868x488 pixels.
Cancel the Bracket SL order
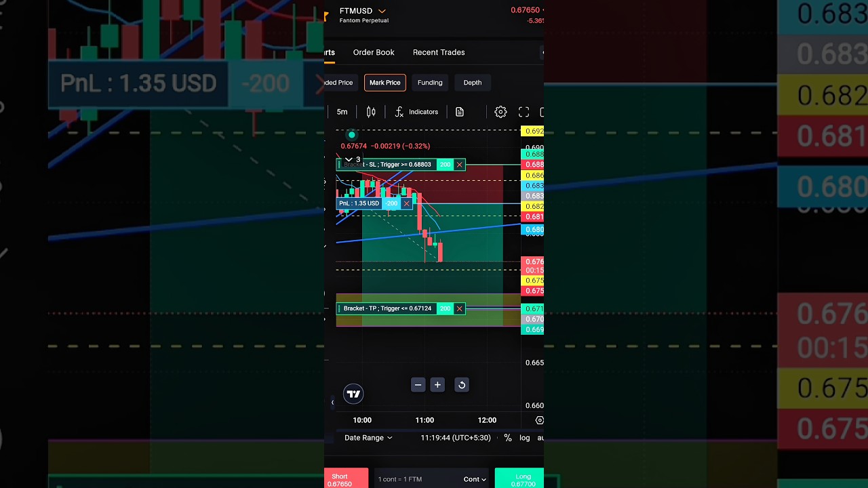[459, 165]
